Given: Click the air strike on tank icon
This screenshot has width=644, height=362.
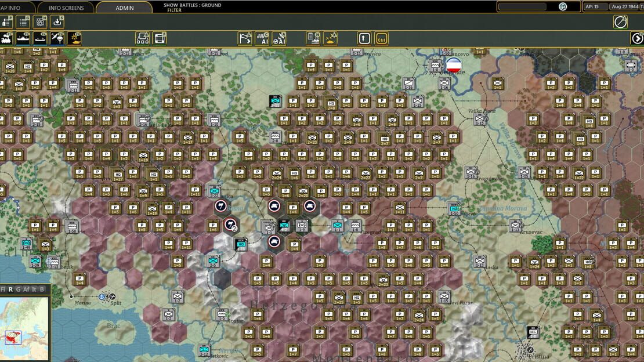Looking at the screenshot, I should [x=330, y=39].
